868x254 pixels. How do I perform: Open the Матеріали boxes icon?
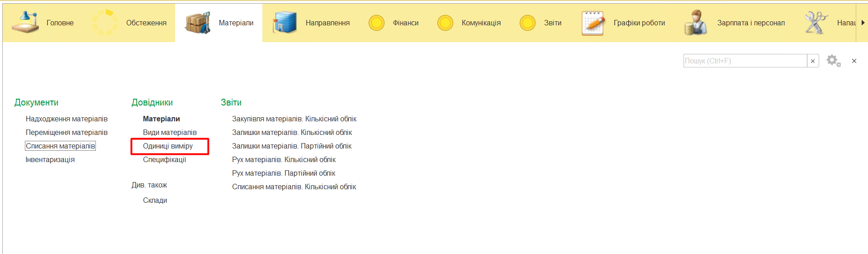tap(198, 23)
